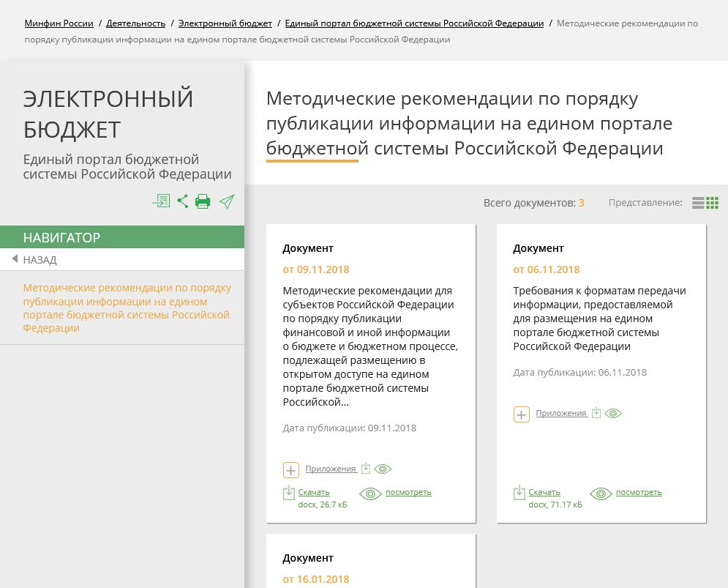The image size is (728, 588).
Task: Click посмотреть link in 09.11.2018 card
Action: coord(408,492)
